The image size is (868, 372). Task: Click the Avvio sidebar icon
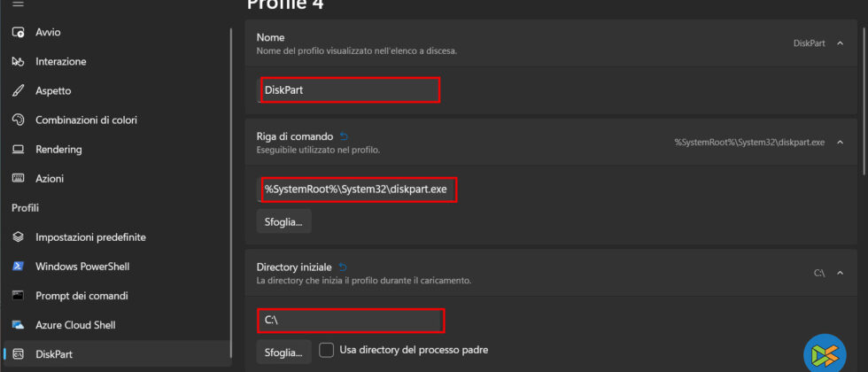click(x=18, y=33)
